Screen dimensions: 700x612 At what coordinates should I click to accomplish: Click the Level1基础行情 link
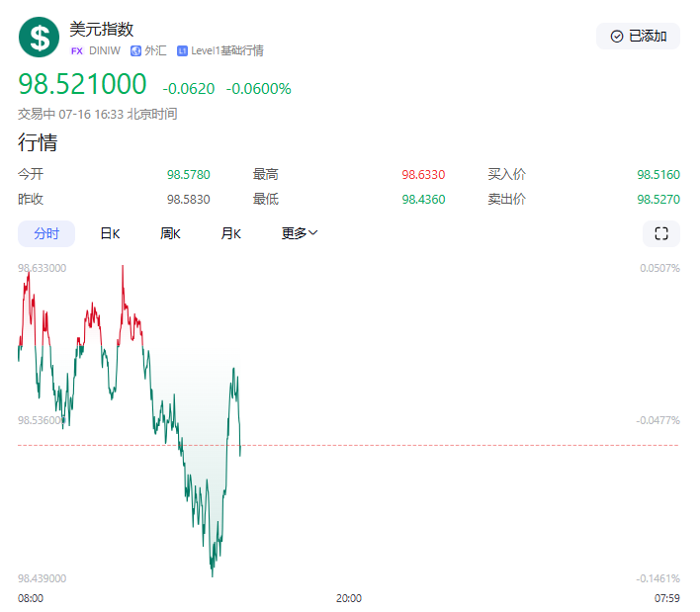227,50
